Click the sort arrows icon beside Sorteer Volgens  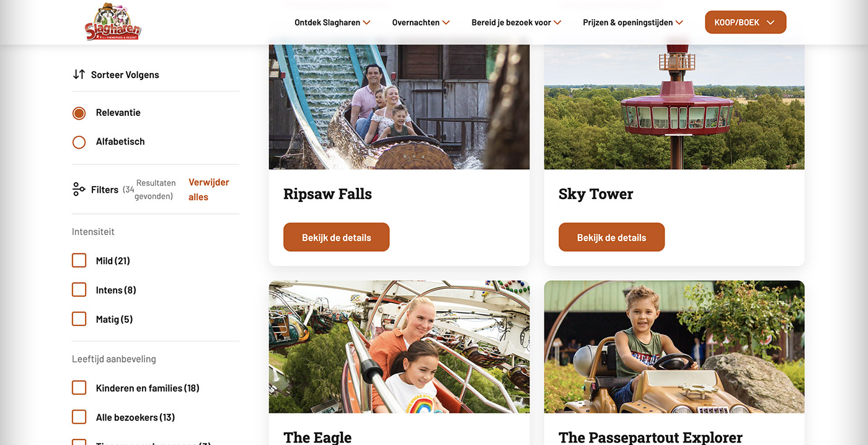click(x=79, y=74)
